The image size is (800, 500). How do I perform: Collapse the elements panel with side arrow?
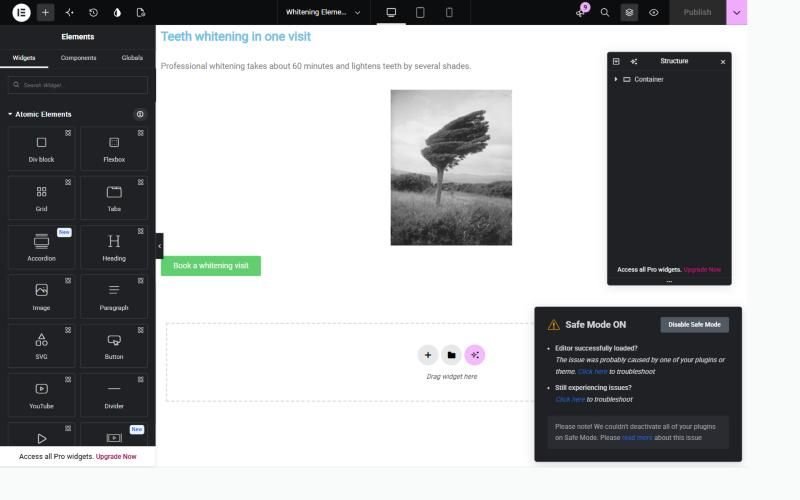click(159, 246)
